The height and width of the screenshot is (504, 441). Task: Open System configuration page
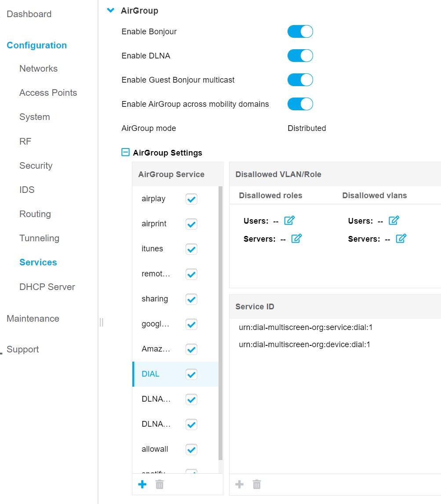pyautogui.click(x=34, y=117)
